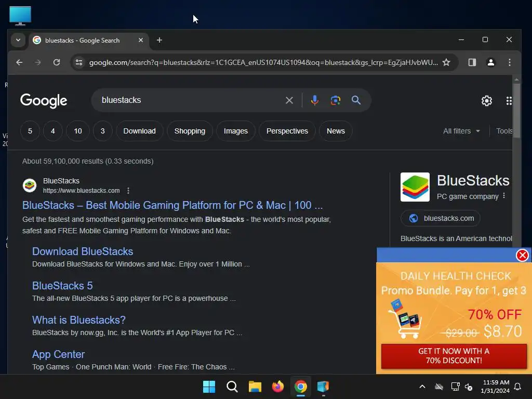Submit search with magnifier icon
532x399 pixels.
pos(356,100)
